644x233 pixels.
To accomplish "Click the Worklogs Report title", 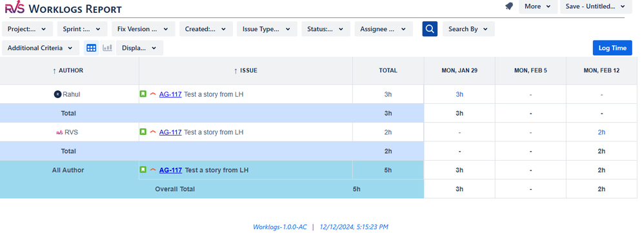I will click(75, 8).
